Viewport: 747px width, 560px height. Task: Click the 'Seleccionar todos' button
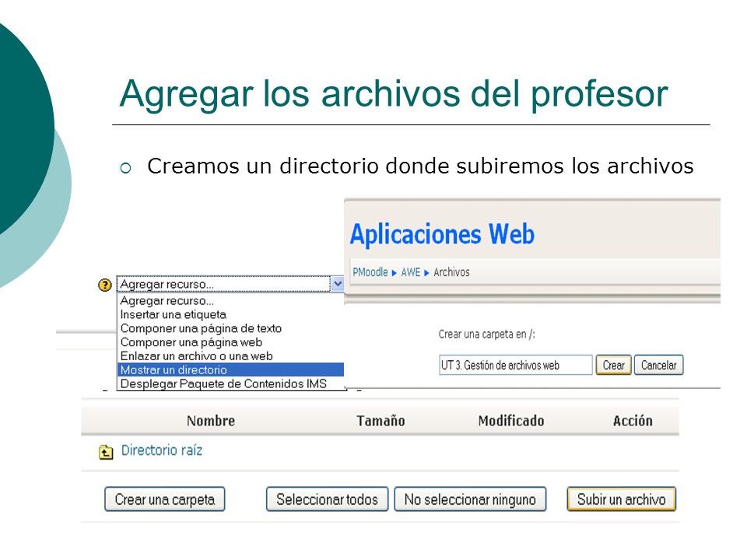click(x=328, y=499)
